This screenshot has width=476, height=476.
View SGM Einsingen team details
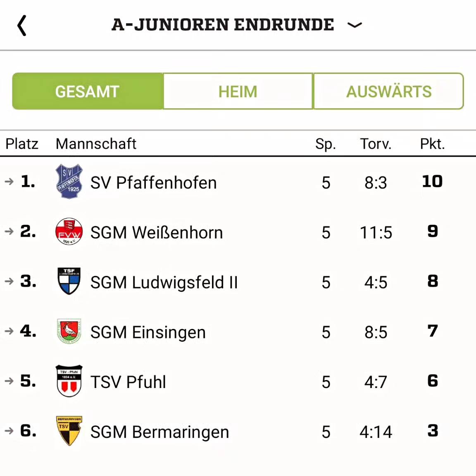(148, 333)
